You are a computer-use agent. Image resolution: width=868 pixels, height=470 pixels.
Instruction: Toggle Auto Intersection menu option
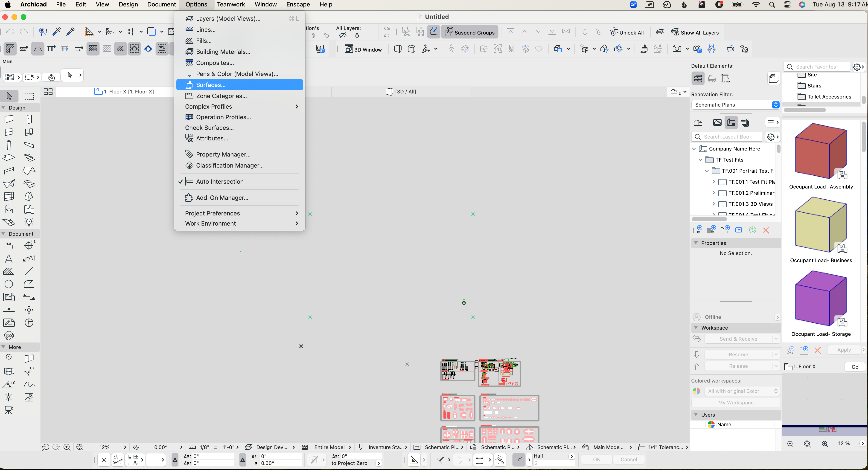point(220,182)
